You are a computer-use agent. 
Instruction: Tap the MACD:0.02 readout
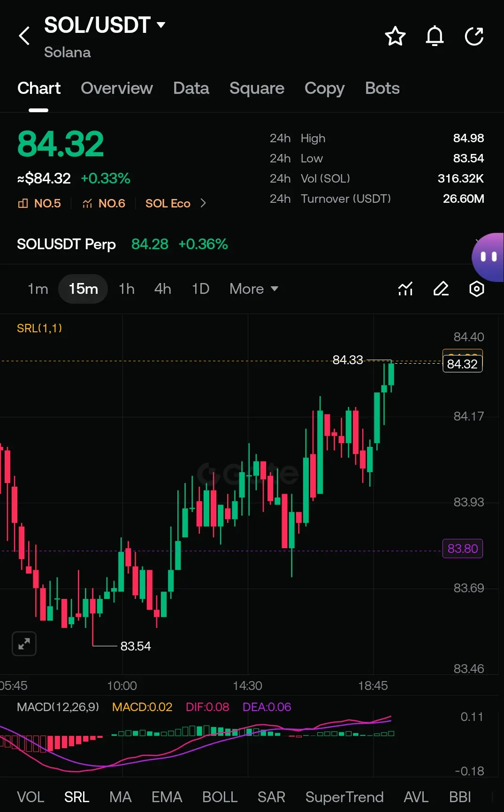[x=142, y=707]
